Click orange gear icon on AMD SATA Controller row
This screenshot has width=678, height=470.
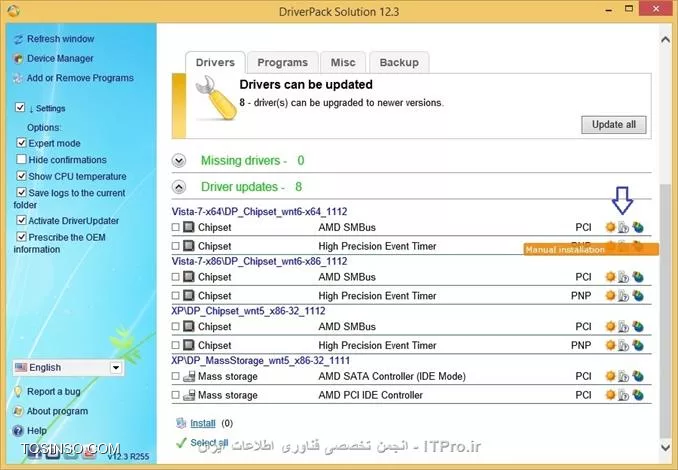click(x=610, y=376)
